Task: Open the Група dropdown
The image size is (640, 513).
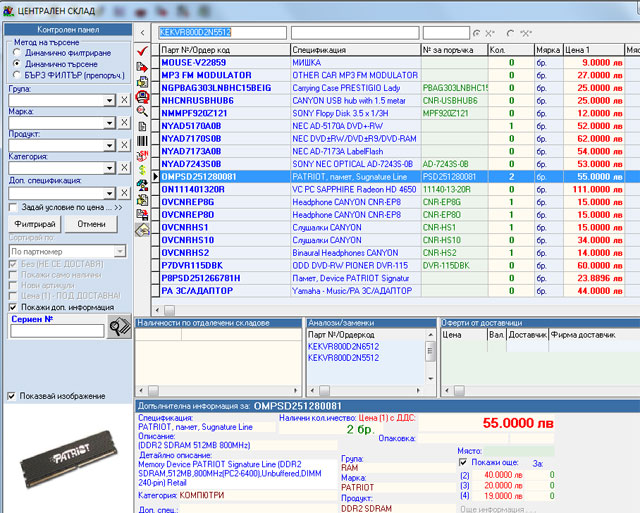Action: (109, 100)
